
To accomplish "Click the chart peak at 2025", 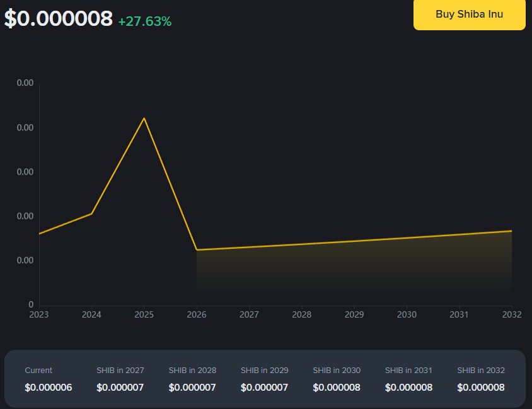I will [144, 117].
